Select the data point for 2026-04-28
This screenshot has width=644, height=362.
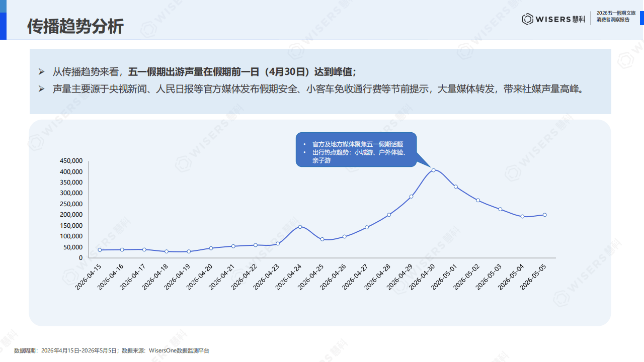pyautogui.click(x=389, y=215)
